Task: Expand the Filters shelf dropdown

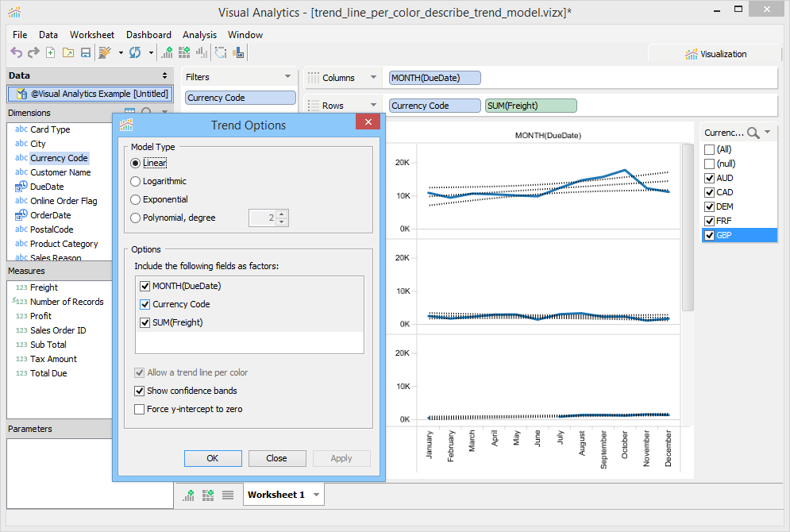Action: tap(287, 76)
